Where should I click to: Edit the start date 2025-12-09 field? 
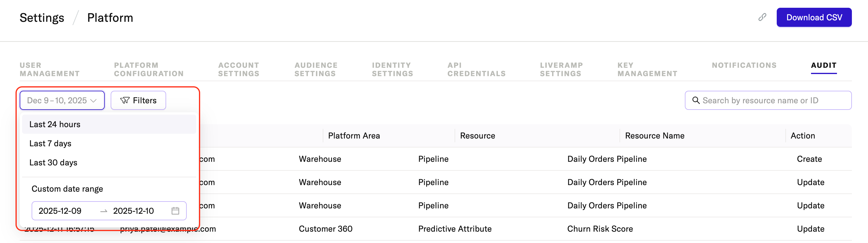(60, 211)
